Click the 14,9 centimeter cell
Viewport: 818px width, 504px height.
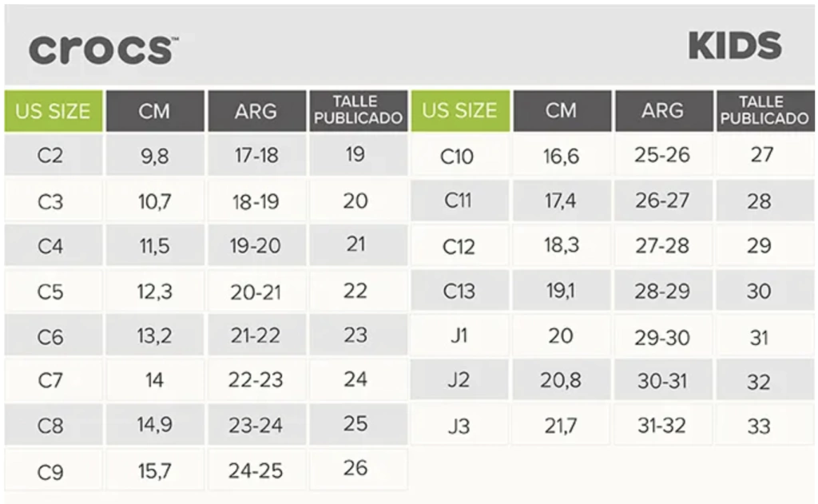click(x=154, y=425)
